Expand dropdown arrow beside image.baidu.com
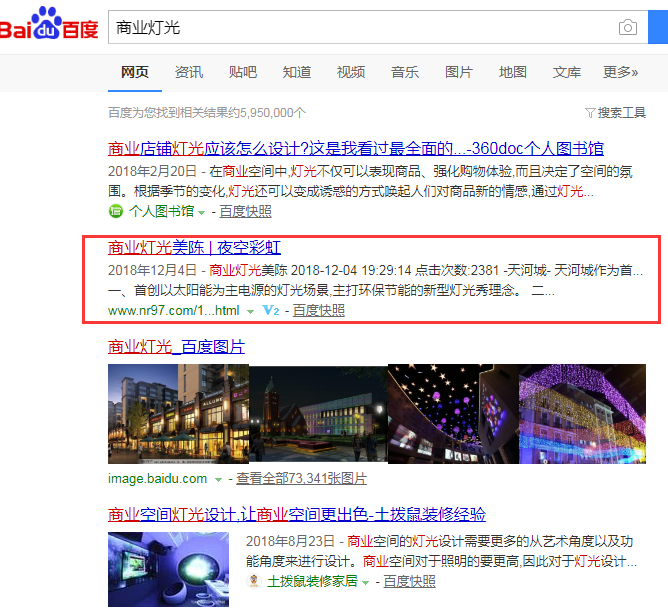Screen dimensions: 668x614 pos(218,480)
